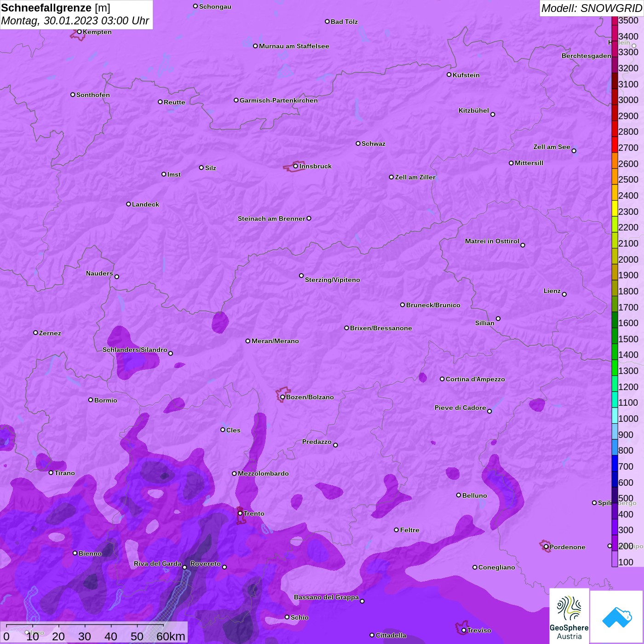The height and width of the screenshot is (644, 644).
Task: Click the Sonthofen location dot
Action: (73, 95)
